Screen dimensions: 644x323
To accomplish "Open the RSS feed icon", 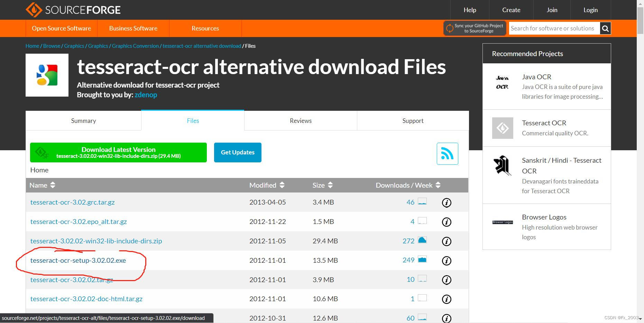I will 447,153.
